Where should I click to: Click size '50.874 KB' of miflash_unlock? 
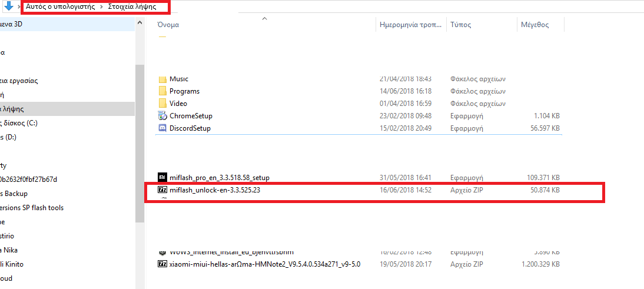(x=545, y=190)
